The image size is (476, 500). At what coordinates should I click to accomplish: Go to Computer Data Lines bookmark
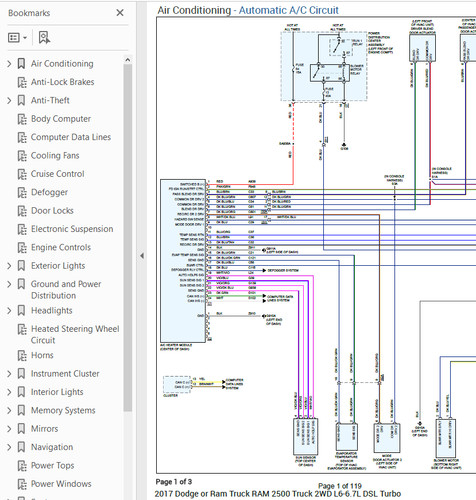[x=71, y=137]
